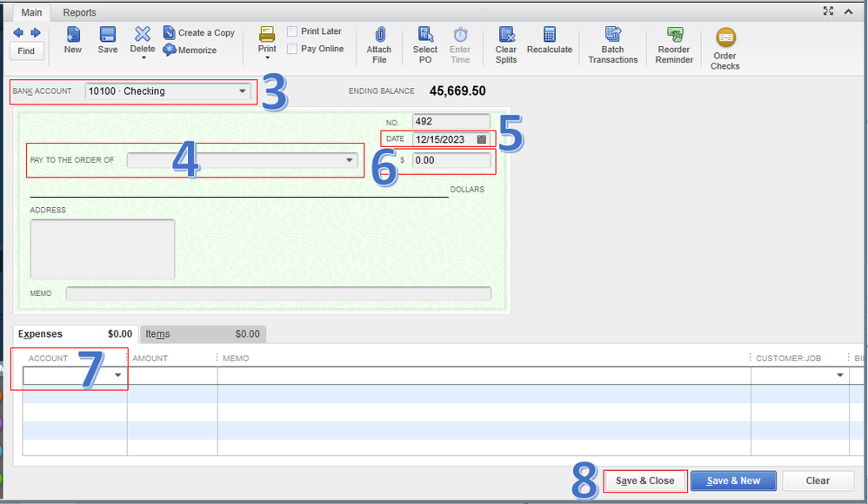This screenshot has height=504, width=868.
Task: Click Save & Close
Action: (x=644, y=480)
